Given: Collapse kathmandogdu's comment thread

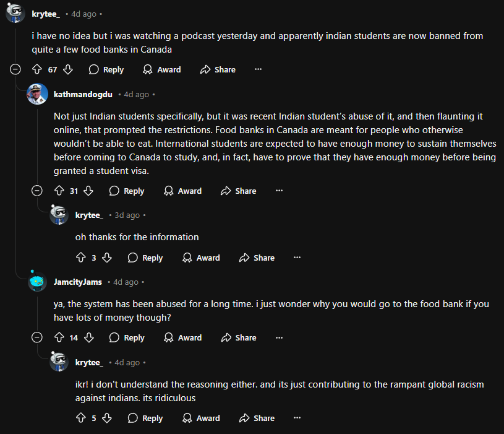Looking at the screenshot, I should point(37,191).
